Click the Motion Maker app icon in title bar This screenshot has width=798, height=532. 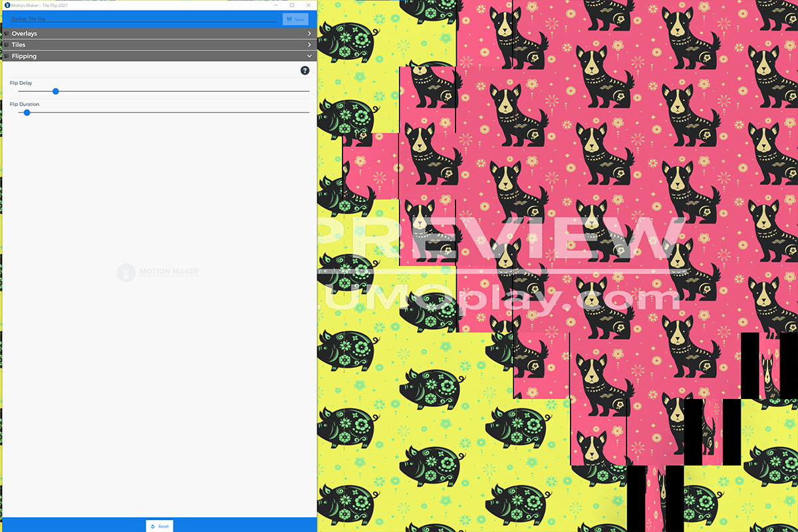[x=6, y=5]
